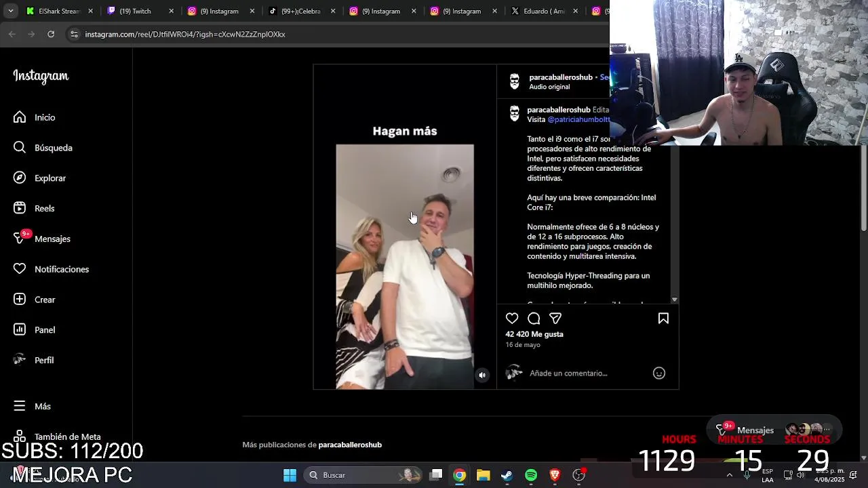Click the Instagram reel URL in the address bar
Image resolution: width=868 pixels, height=488 pixels.
point(185,34)
